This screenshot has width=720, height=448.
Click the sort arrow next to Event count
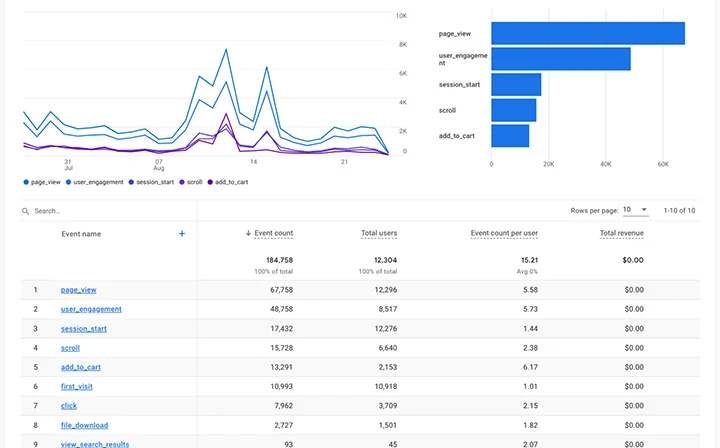click(248, 233)
